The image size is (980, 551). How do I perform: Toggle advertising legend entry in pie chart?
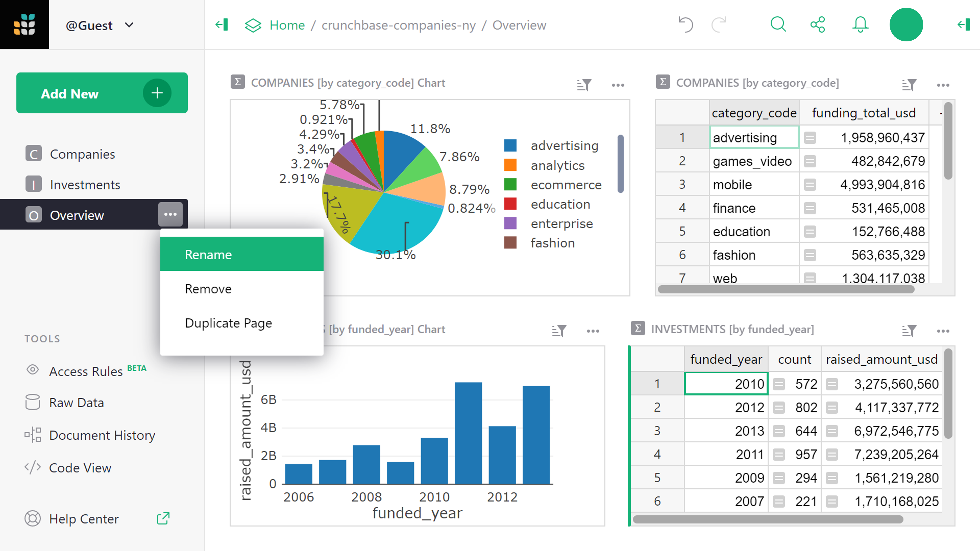pyautogui.click(x=564, y=146)
